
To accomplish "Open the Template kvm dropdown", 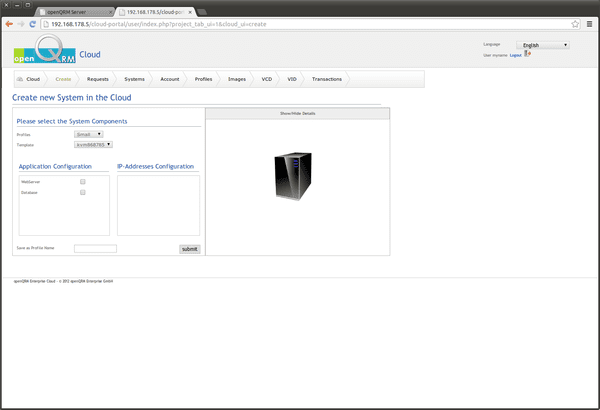I will tap(93, 145).
